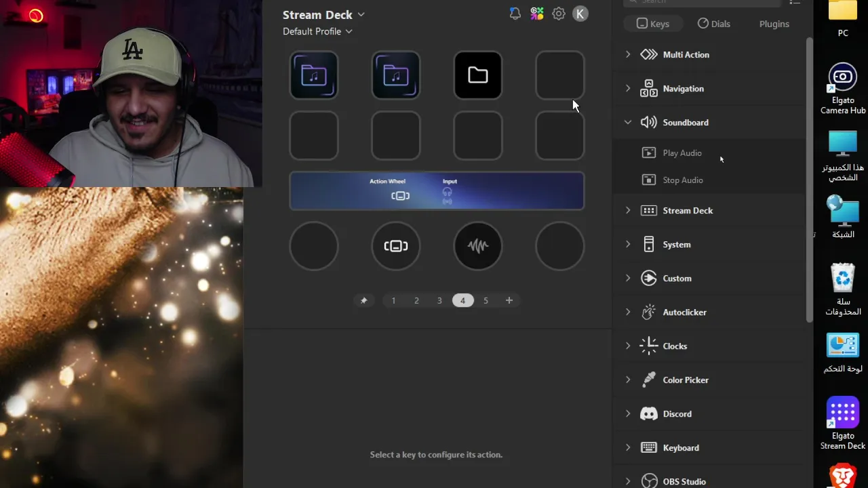The height and width of the screenshot is (488, 868).
Task: Open Elgato Stream Deck desktop shortcut
Action: coord(843,424)
